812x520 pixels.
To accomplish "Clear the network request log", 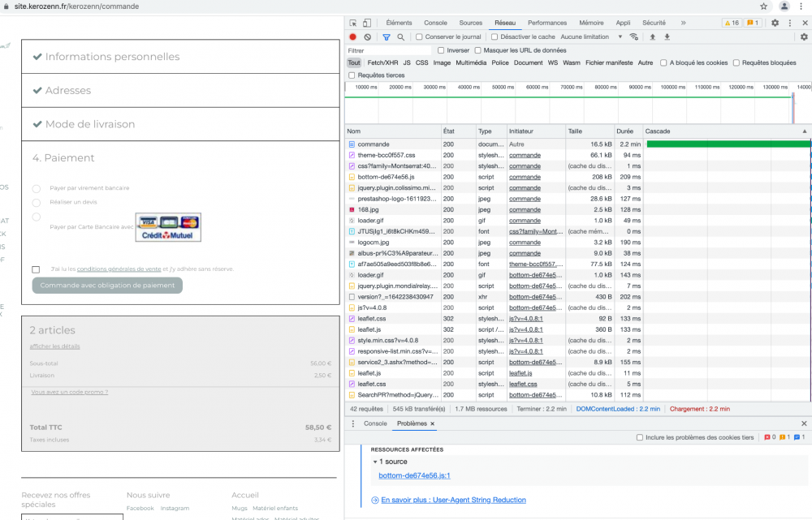I will (x=367, y=37).
